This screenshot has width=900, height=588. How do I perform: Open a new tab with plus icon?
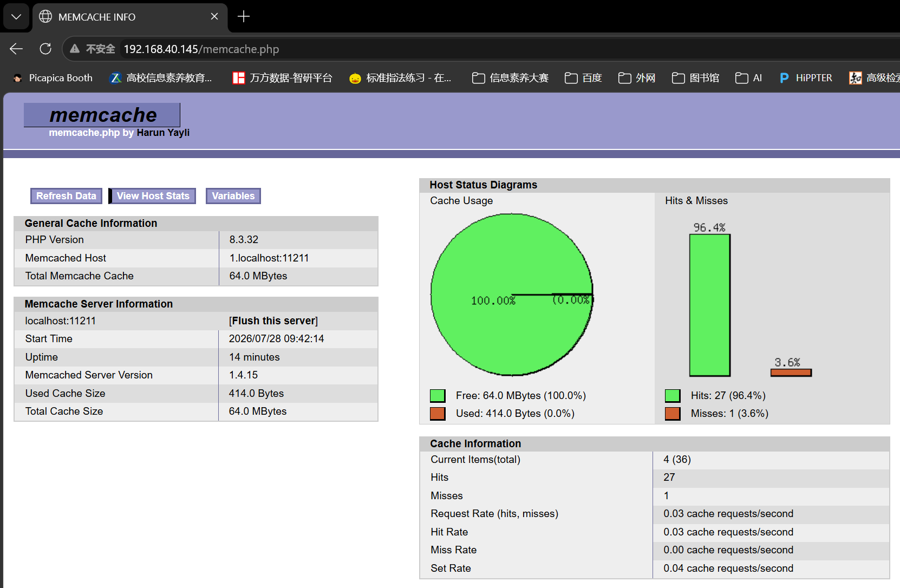244,17
